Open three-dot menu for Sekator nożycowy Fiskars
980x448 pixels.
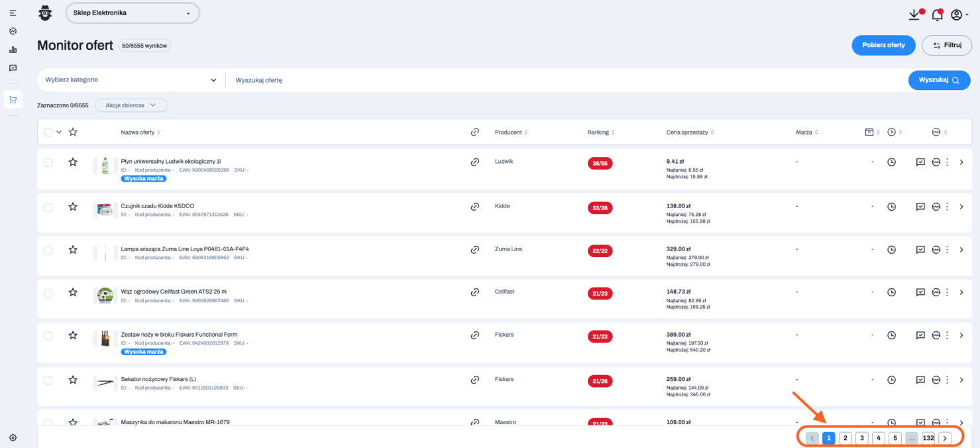947,380
